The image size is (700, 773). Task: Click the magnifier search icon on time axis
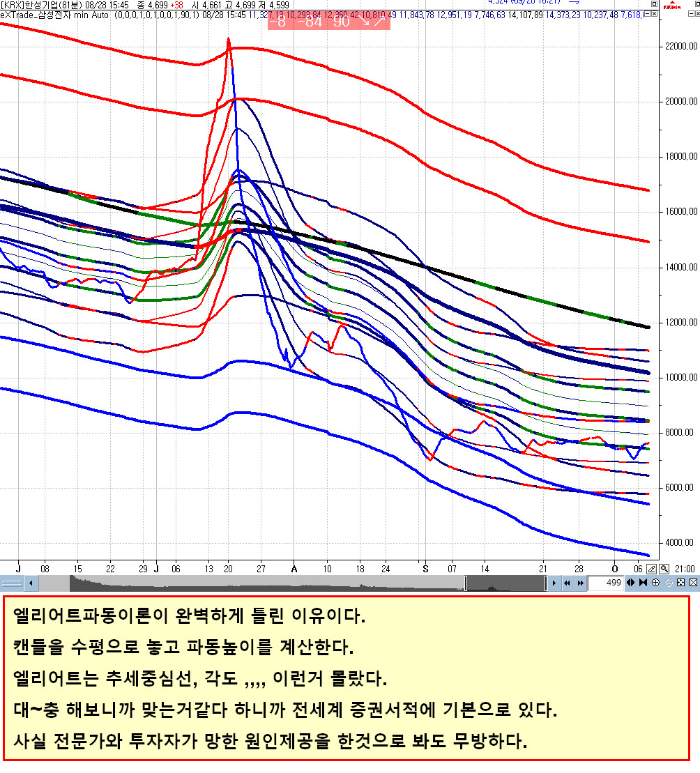point(664,569)
